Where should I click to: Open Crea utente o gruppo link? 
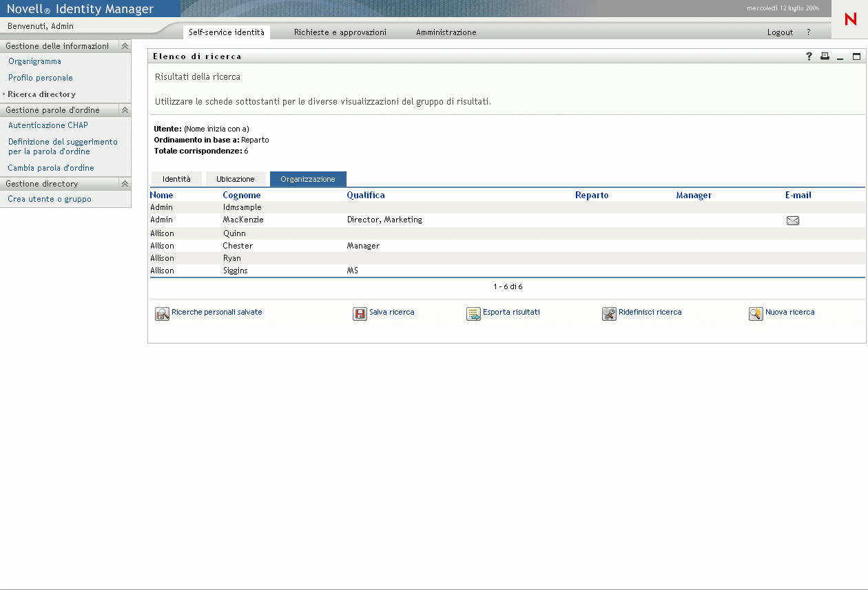tap(50, 199)
